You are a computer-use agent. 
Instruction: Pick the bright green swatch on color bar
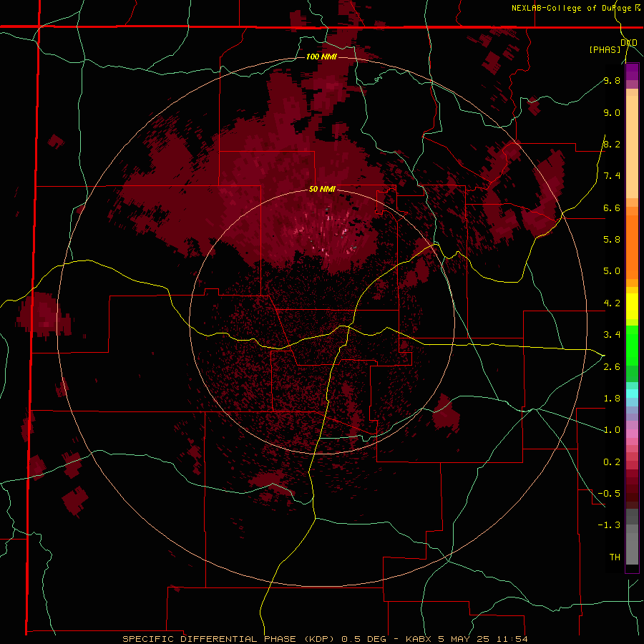pos(632,345)
